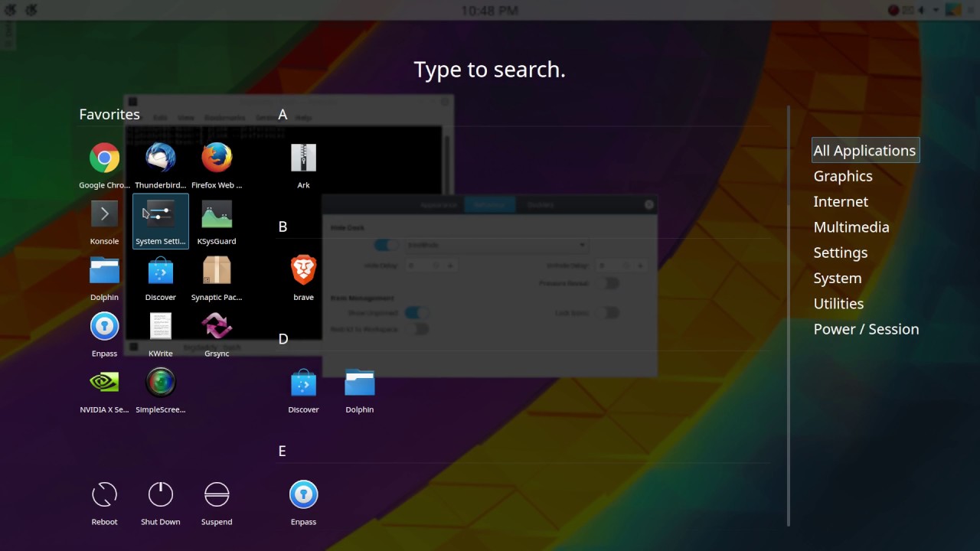Launch KSysGuard system monitor

217,221
